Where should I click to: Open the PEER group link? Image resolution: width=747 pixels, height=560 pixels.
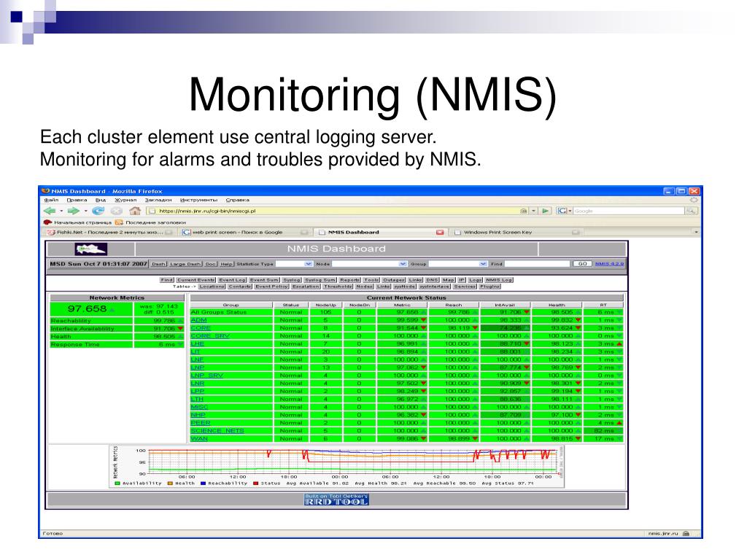201,423
